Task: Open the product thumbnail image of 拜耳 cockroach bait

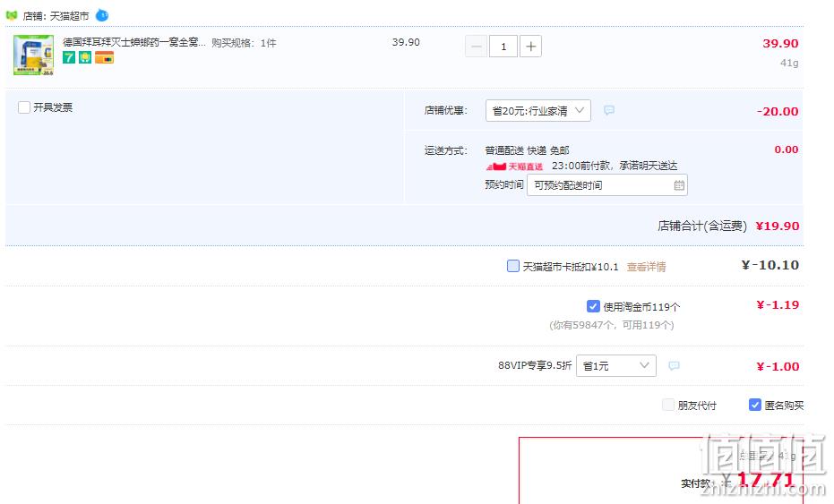Action: (33, 55)
